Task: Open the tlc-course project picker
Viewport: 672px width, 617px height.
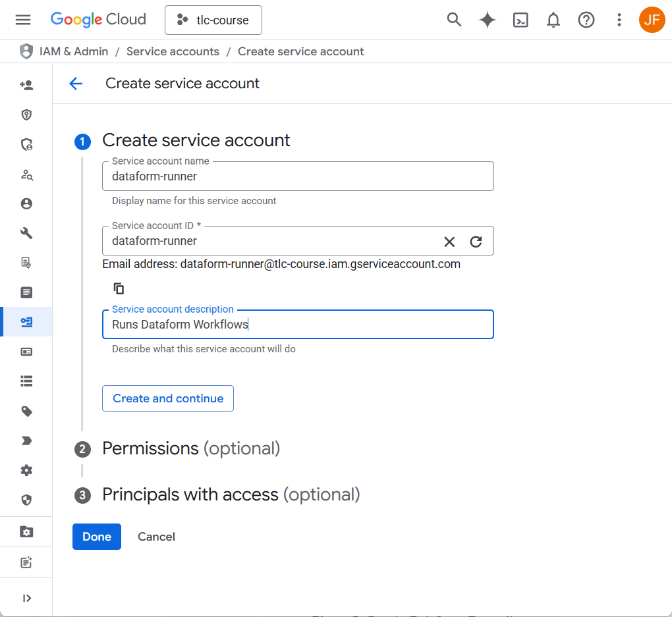Action: pyautogui.click(x=213, y=20)
